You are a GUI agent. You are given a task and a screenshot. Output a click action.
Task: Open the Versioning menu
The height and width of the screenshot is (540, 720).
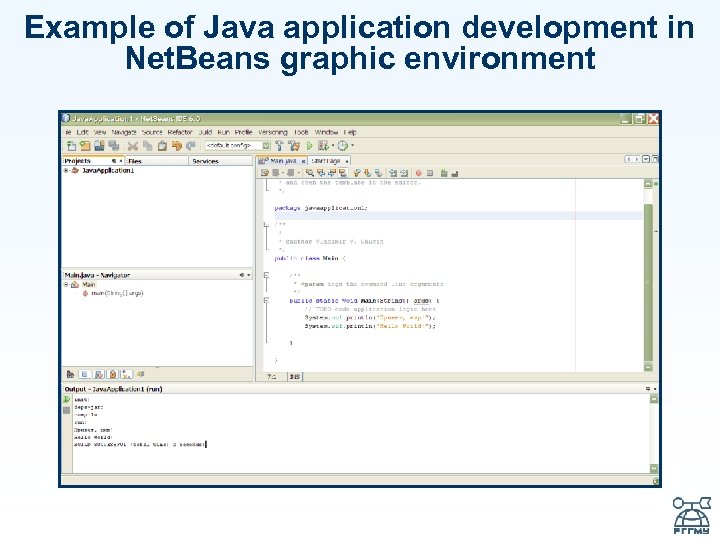273,132
